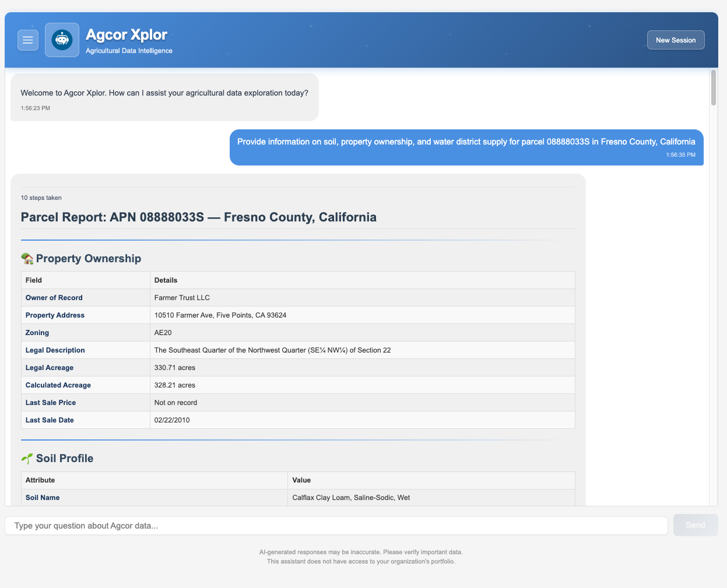Viewport: 727px width, 588px height.
Task: Select the AE20 zoning value
Action: point(163,333)
